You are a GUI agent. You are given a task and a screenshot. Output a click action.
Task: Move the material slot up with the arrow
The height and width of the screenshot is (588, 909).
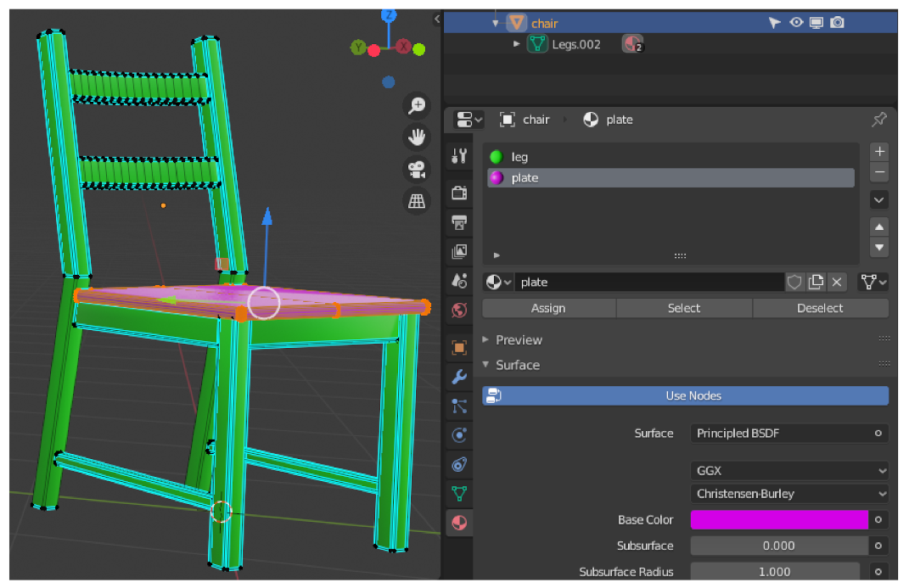[879, 227]
